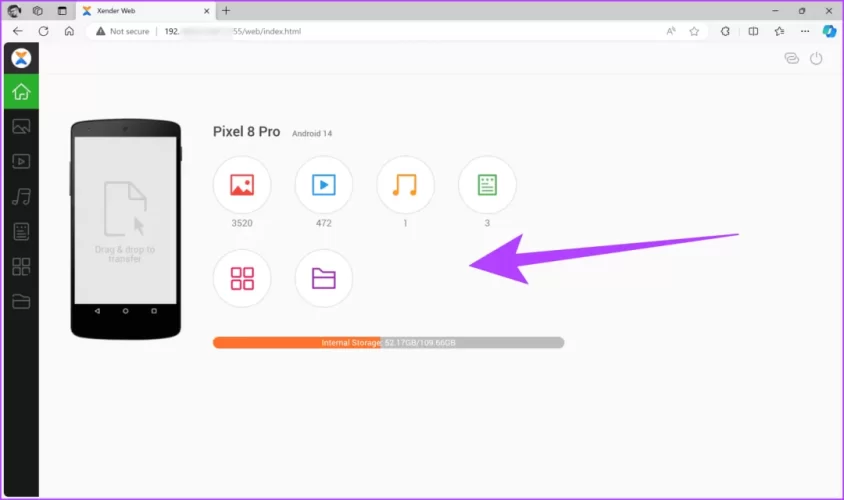Go to Documents in the left sidebar
Image resolution: width=844 pixels, height=500 pixels.
click(x=20, y=231)
